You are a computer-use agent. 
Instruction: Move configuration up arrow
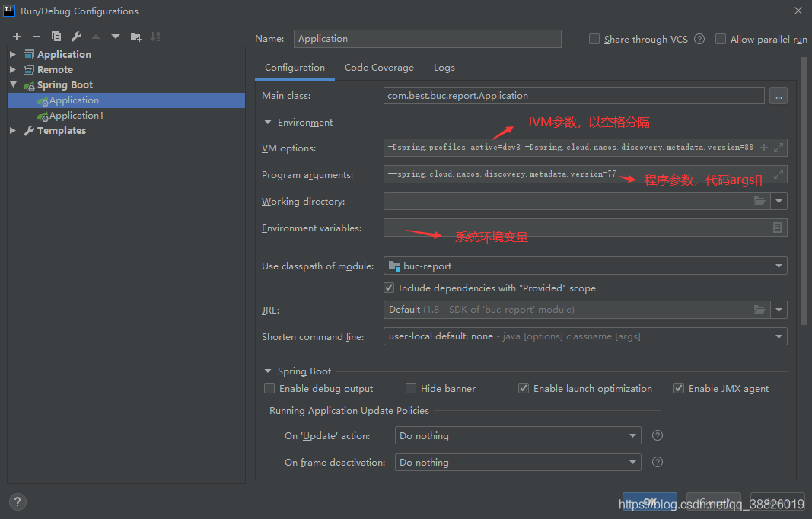(96, 37)
